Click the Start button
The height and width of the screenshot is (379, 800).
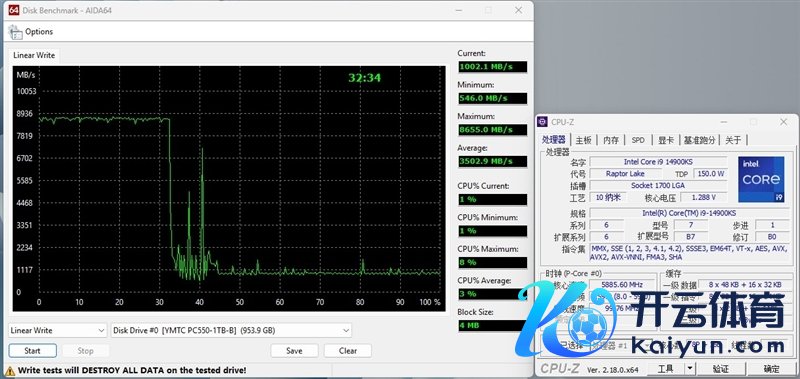pyautogui.click(x=33, y=351)
